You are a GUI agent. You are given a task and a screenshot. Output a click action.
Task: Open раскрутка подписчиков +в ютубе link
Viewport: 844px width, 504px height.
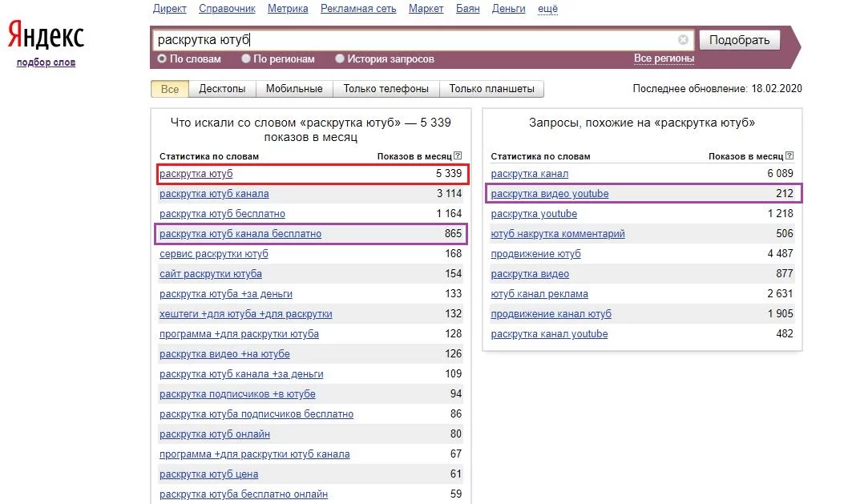tap(237, 394)
